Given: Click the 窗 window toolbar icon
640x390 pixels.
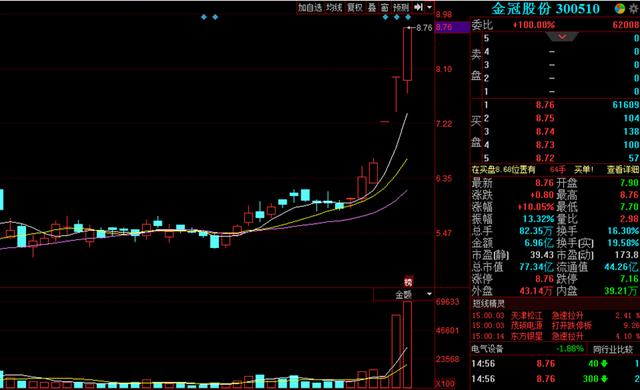Looking at the screenshot, I should point(384,7).
